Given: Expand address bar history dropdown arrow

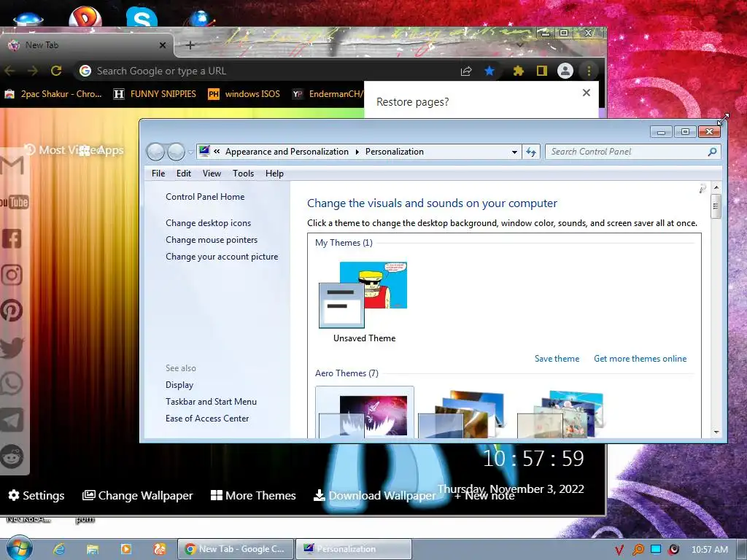Looking at the screenshot, I should click(514, 152).
